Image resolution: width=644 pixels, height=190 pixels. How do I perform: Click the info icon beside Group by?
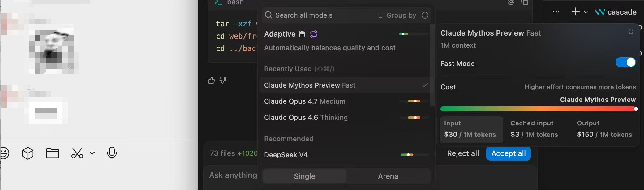(x=425, y=15)
